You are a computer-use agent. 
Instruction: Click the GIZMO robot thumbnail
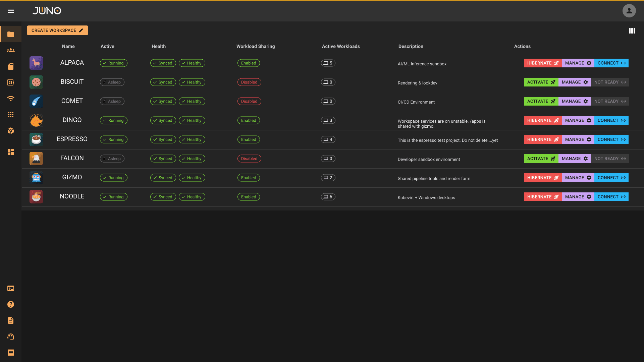click(x=36, y=178)
